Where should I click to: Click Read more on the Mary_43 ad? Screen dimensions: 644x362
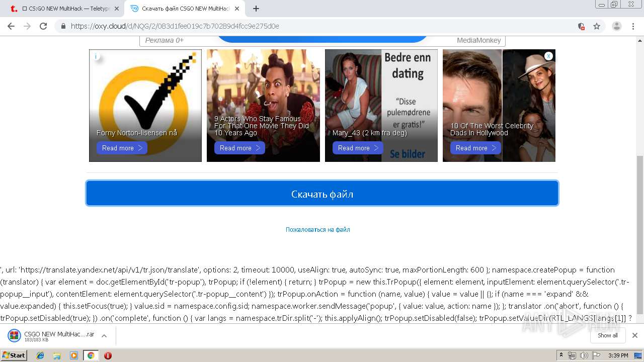(358, 148)
